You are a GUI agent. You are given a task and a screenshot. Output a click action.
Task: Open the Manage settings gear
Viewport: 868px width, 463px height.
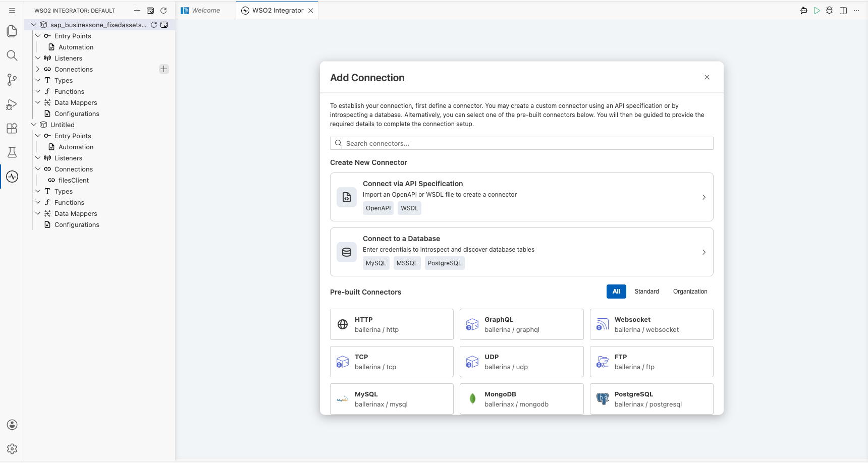coord(12,449)
